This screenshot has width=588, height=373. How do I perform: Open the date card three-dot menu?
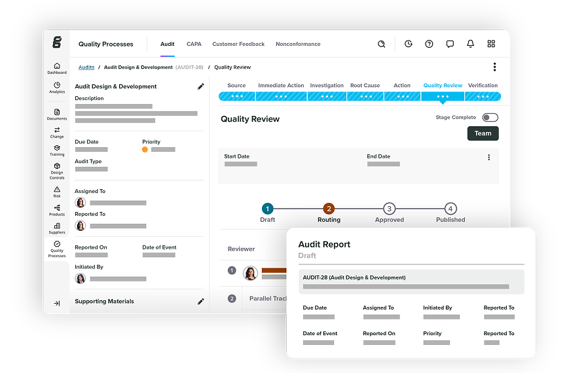(488, 157)
